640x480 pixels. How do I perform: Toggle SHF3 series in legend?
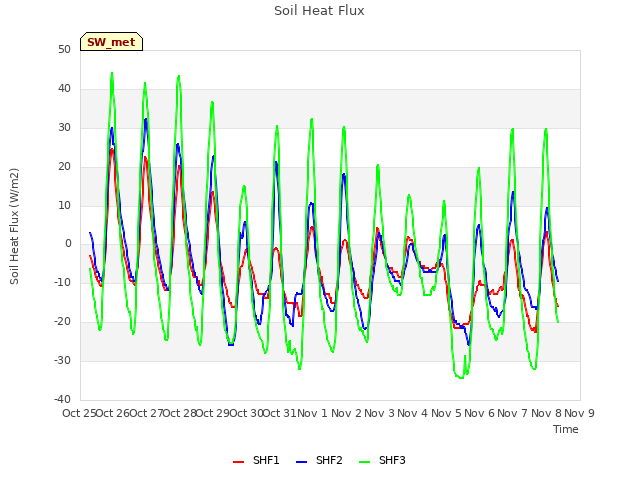[x=382, y=460]
